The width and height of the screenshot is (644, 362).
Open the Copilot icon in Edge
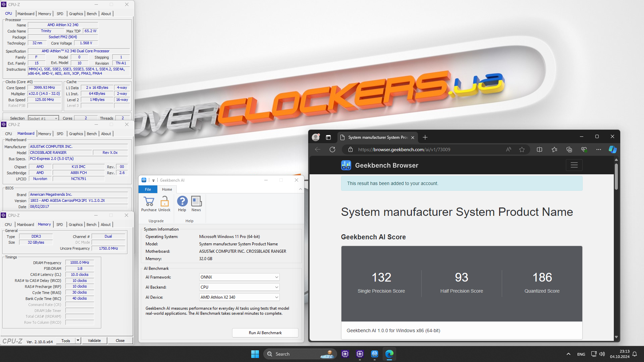[613, 149]
